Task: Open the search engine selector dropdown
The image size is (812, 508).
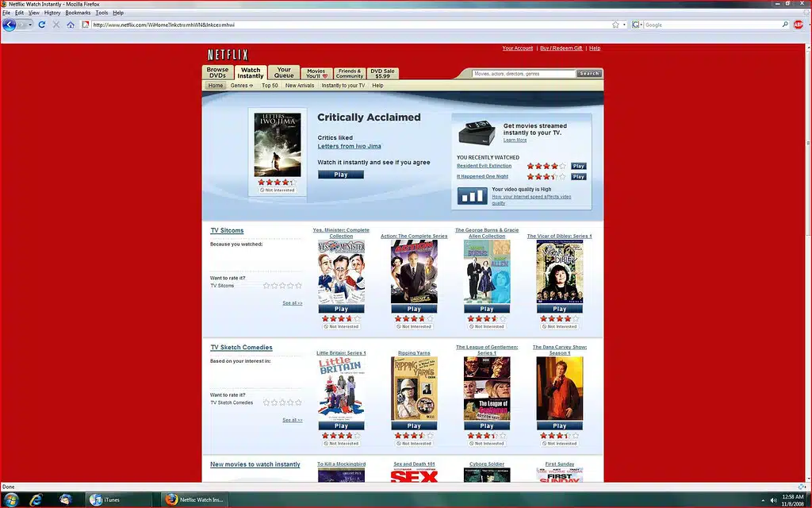Action: [x=638, y=25]
